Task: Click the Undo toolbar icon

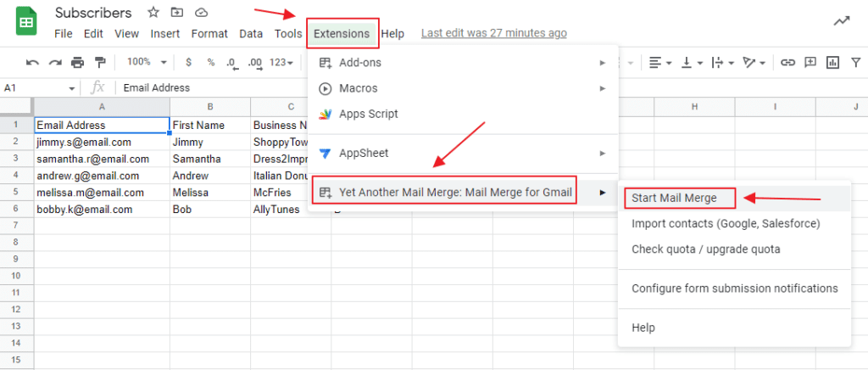Action: click(x=33, y=63)
